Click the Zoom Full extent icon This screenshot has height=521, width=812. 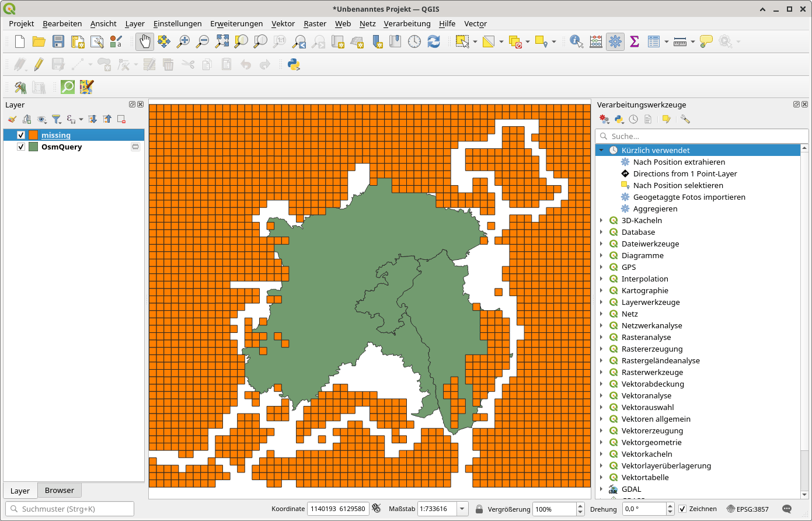[222, 41]
